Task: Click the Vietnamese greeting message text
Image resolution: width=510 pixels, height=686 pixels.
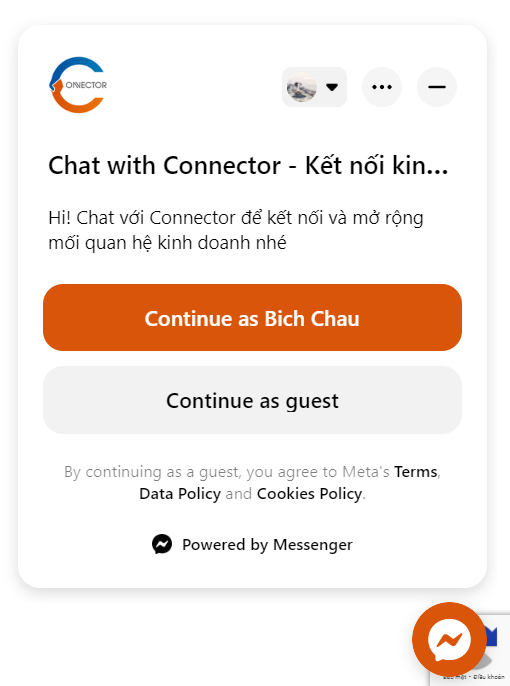Action: (236, 230)
